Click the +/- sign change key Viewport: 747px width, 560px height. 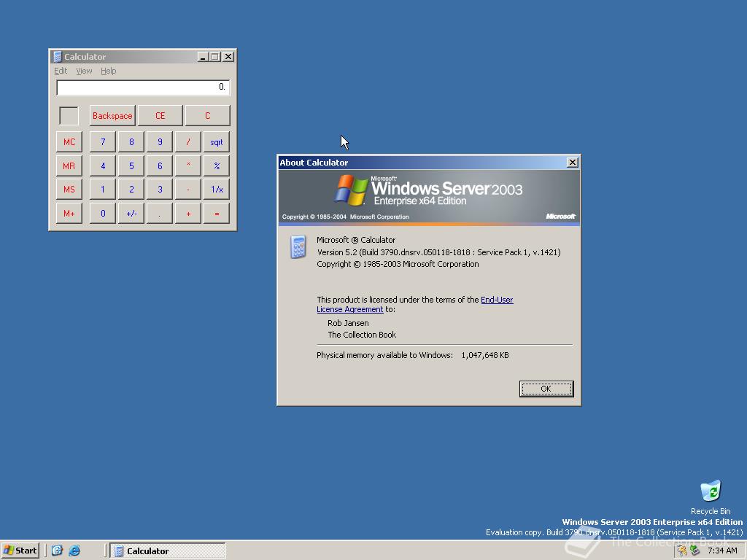(x=131, y=214)
